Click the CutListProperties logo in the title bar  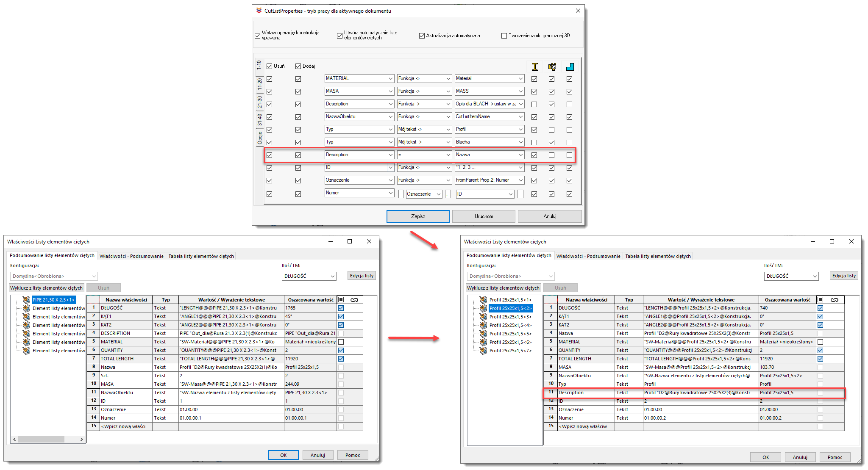point(259,11)
